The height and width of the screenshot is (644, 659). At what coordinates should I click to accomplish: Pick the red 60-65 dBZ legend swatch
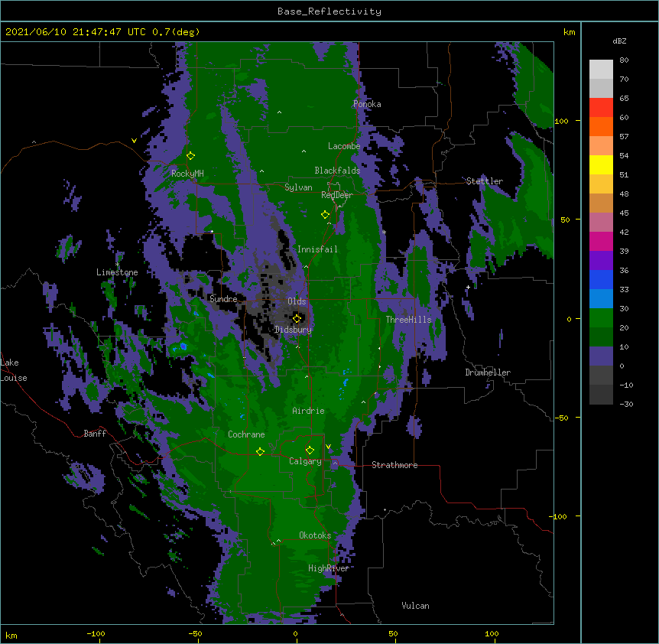601,107
